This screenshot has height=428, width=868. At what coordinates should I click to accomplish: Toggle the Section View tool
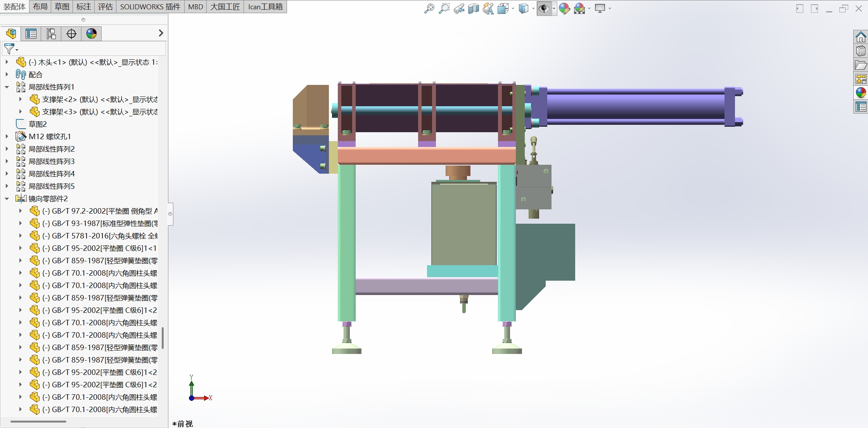tap(474, 9)
